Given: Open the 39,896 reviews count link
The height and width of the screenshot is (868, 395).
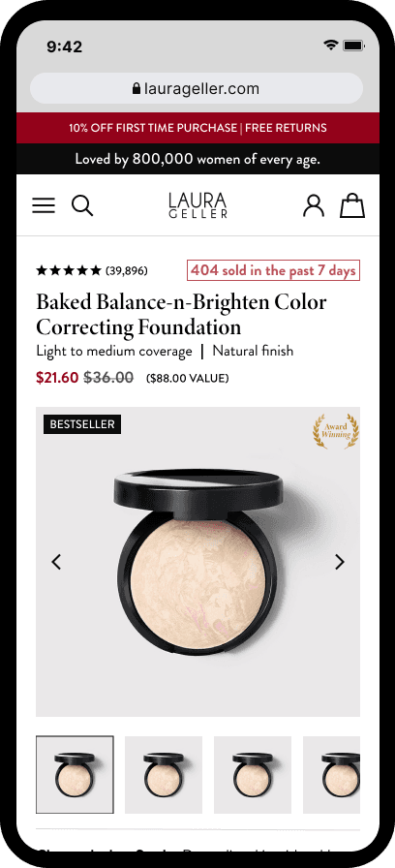Looking at the screenshot, I should tap(127, 270).
